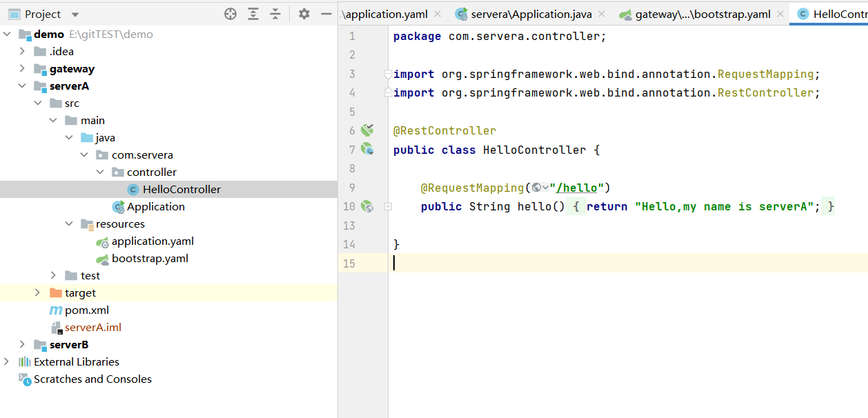The width and height of the screenshot is (868, 418).
Task: Collapse the serverA module
Action: [x=22, y=86]
